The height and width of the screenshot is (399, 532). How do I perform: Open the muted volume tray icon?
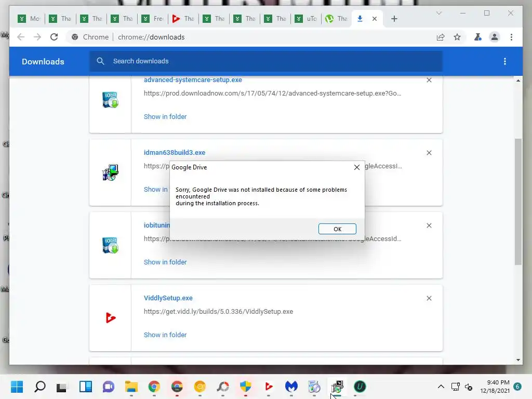click(469, 387)
